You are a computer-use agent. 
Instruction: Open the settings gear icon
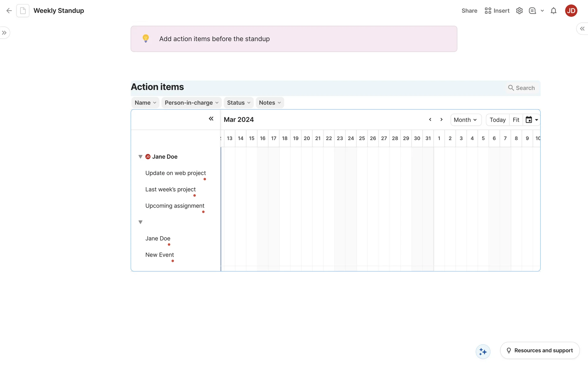click(x=519, y=11)
